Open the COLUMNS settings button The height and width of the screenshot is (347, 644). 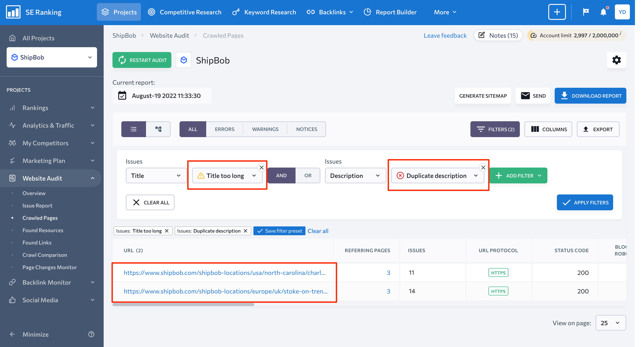pos(548,129)
